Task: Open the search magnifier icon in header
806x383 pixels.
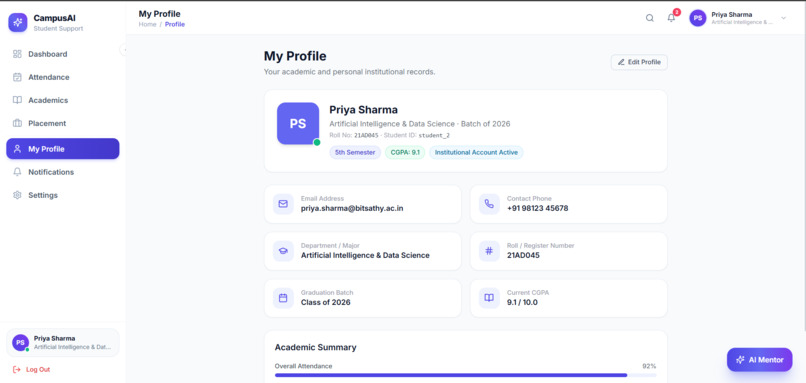Action: [x=650, y=18]
